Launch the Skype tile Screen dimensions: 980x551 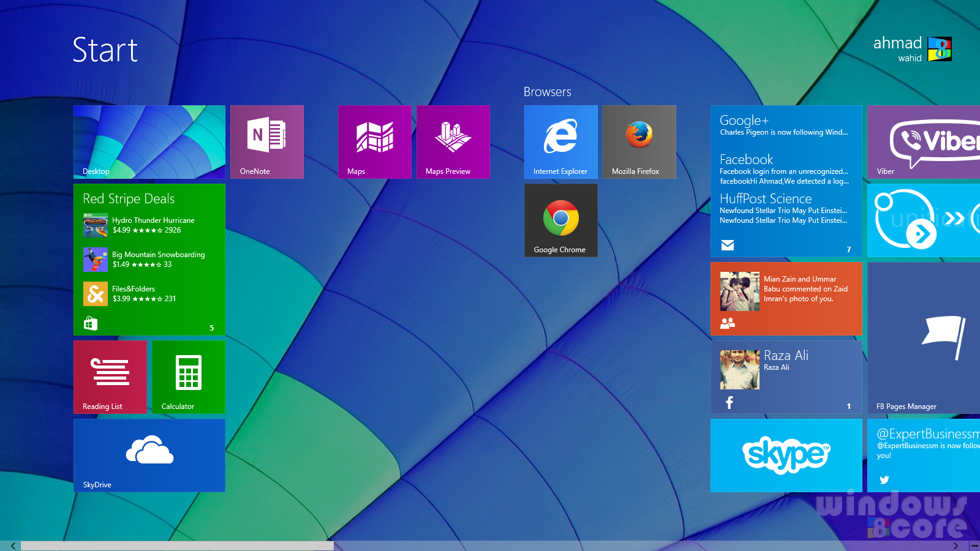pyautogui.click(x=786, y=455)
